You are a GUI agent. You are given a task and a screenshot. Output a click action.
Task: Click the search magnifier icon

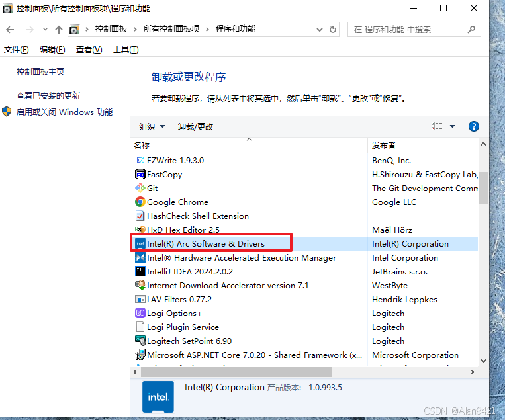tap(471, 30)
